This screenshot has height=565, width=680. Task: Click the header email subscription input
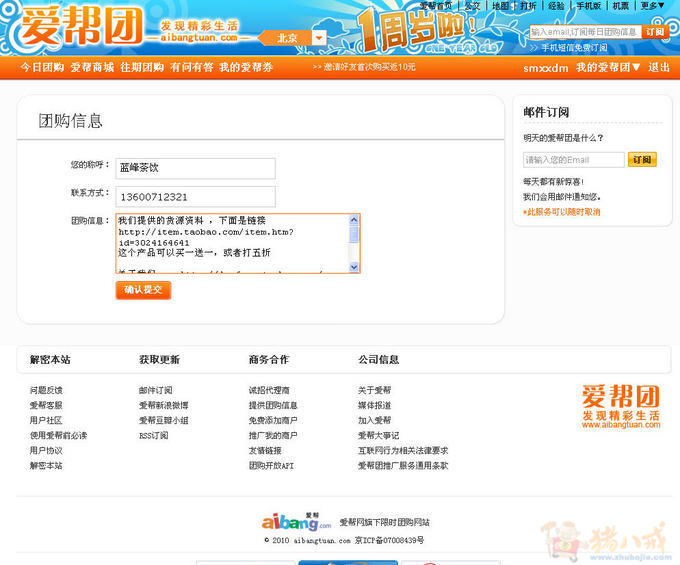point(585,32)
